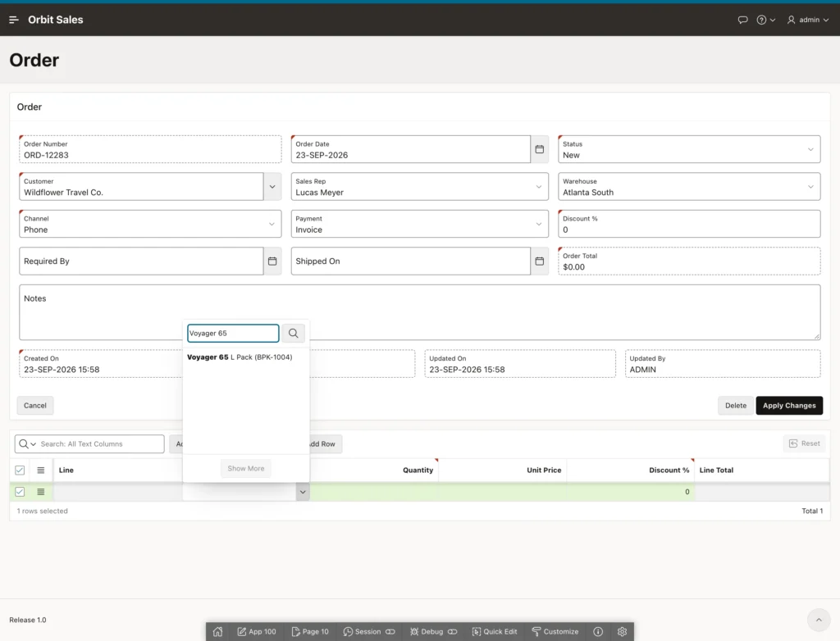
Task: Click Updated By value ADMIN
Action: (x=642, y=370)
